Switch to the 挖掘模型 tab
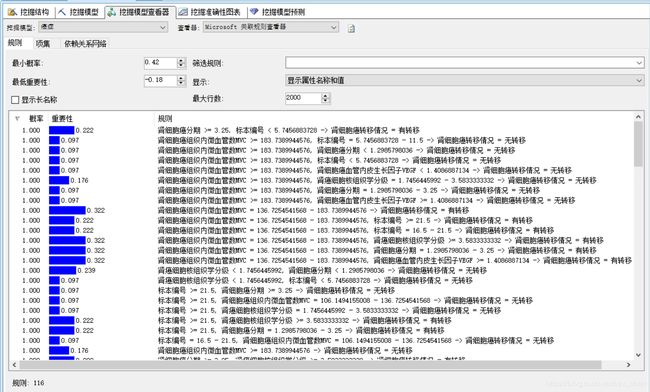Viewport: 650px width, 392px height. 79,12
